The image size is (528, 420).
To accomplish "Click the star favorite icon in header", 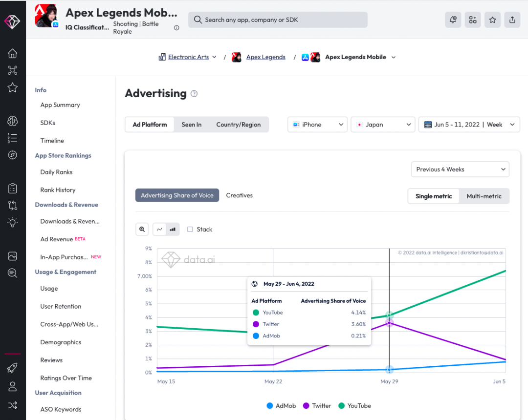I will pos(492,20).
